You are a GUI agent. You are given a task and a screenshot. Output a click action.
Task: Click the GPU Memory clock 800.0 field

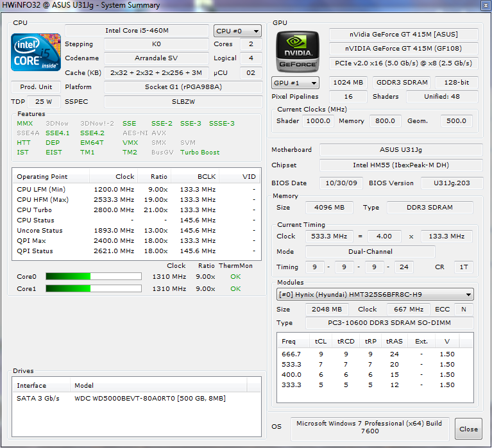pos(385,121)
